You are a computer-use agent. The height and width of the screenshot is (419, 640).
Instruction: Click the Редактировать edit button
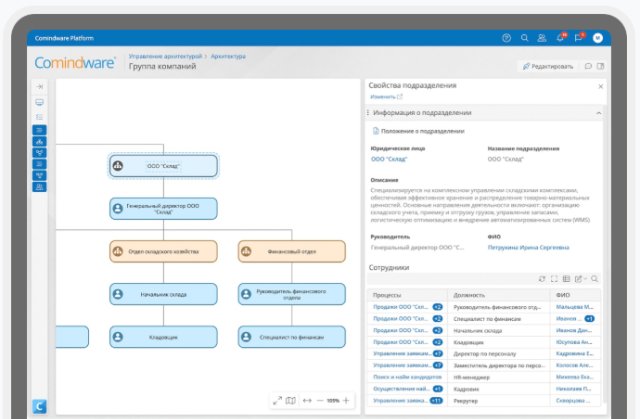(x=548, y=66)
